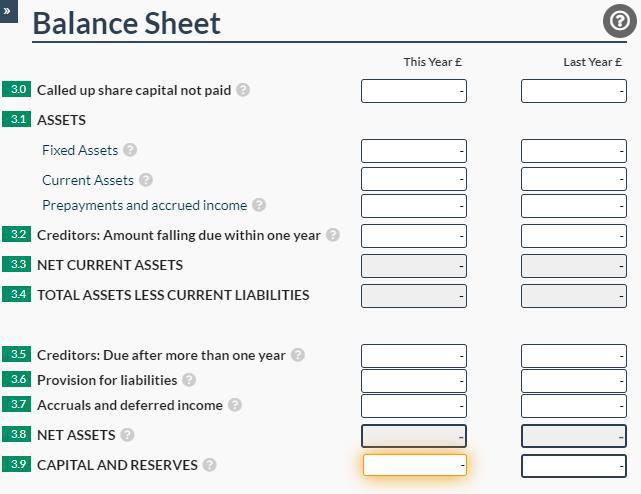Show help for Accruals and deferred income
Image resolution: width=641 pixels, height=494 pixels.
[x=235, y=404]
